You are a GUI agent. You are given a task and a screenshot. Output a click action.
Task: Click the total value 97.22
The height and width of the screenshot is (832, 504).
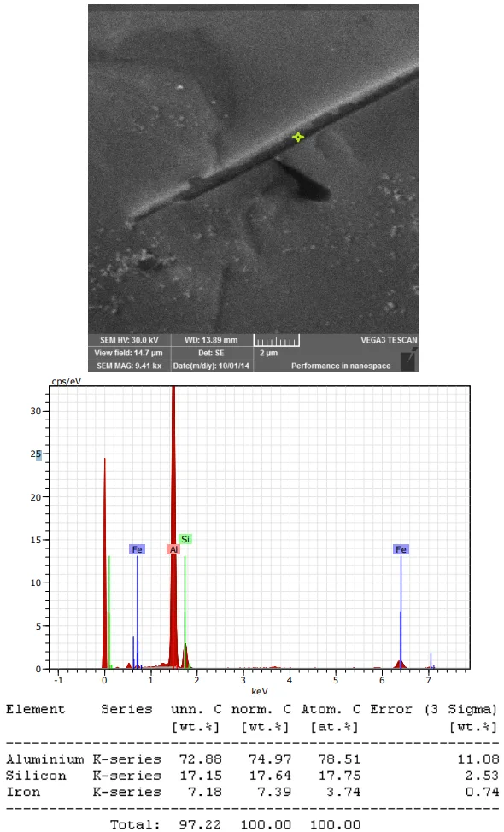201,824
